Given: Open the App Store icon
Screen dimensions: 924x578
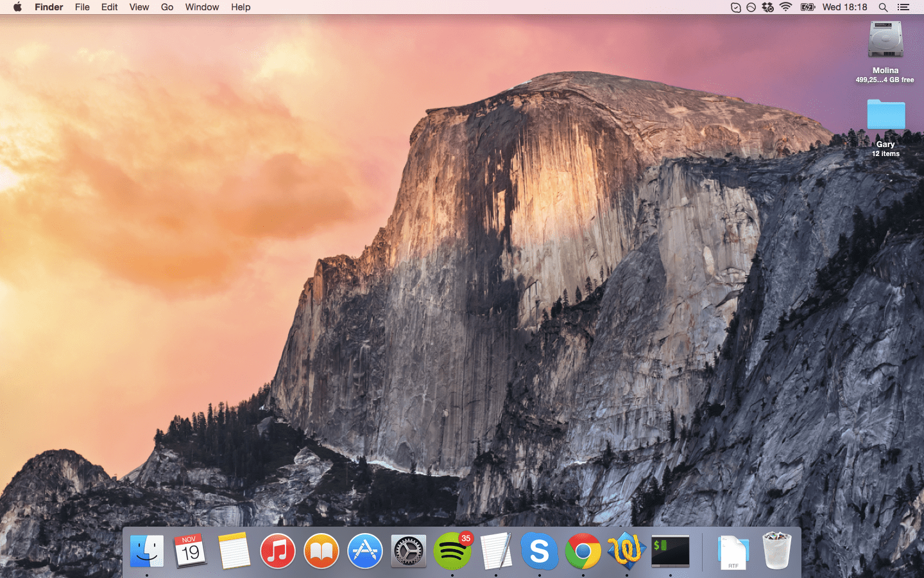Looking at the screenshot, I should pyautogui.click(x=365, y=551).
